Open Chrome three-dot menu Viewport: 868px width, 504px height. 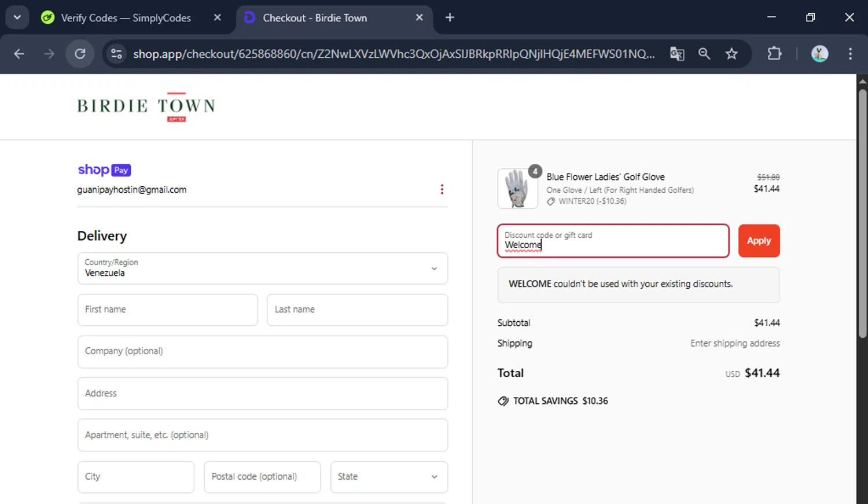[x=850, y=54]
